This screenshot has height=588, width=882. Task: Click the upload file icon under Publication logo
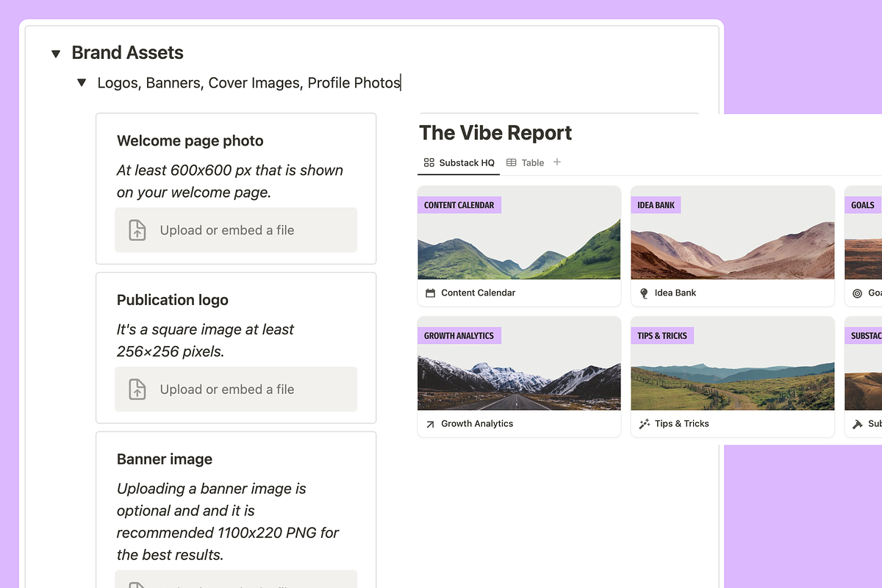click(x=137, y=389)
